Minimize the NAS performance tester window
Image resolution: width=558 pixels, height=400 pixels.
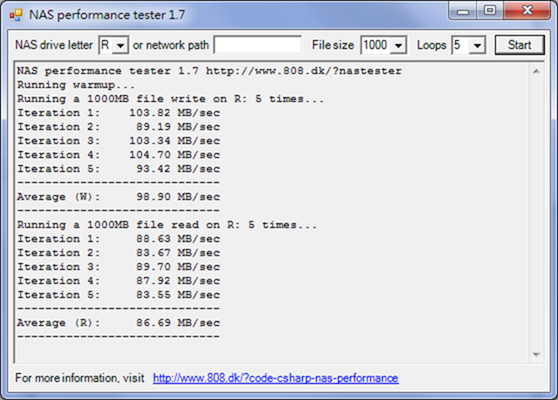(x=463, y=12)
